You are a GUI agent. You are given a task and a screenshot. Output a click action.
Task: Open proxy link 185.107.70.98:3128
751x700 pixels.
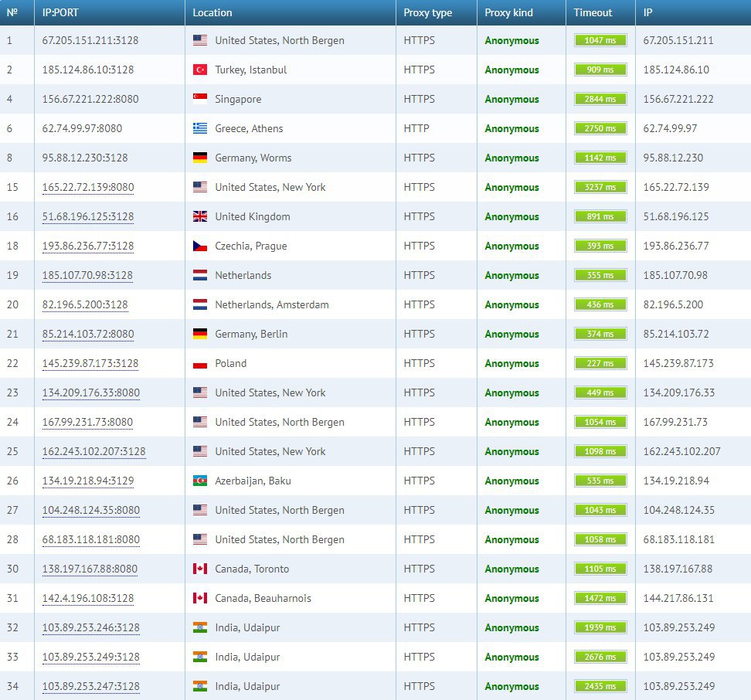[x=87, y=275]
